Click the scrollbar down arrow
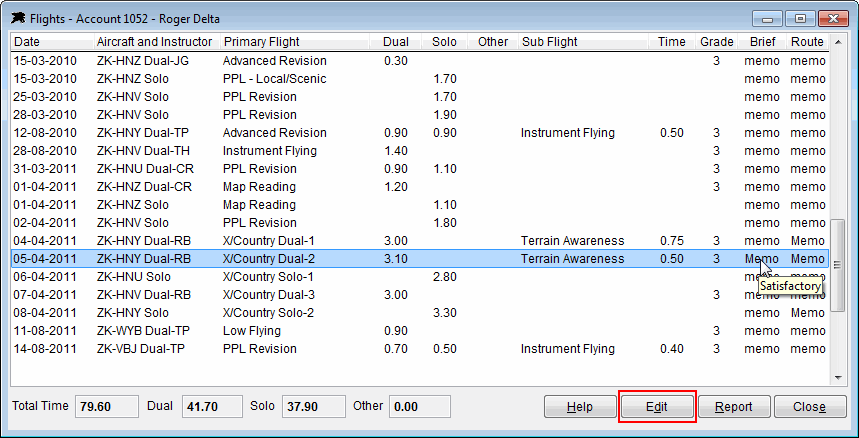 coord(838,377)
